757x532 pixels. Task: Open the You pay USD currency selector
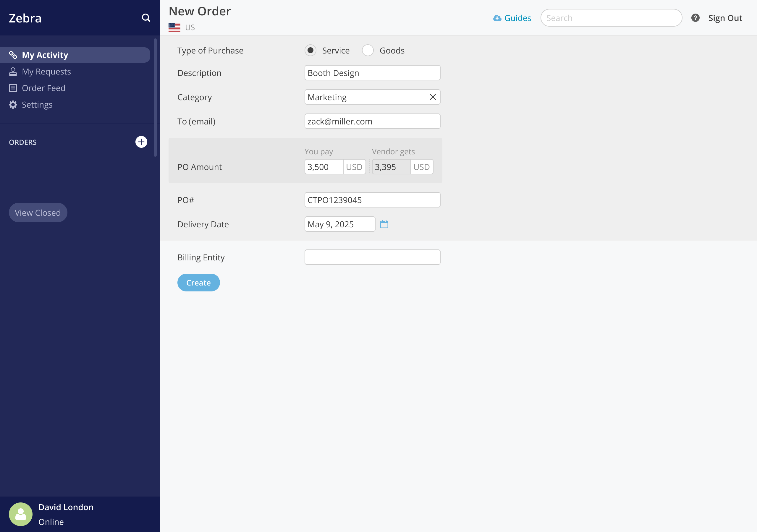tap(354, 167)
